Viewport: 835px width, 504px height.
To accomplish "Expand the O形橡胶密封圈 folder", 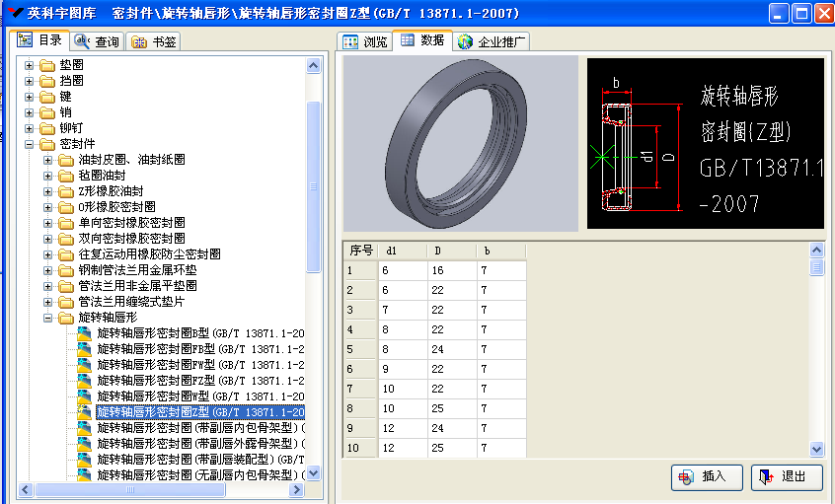I will pos(49,207).
